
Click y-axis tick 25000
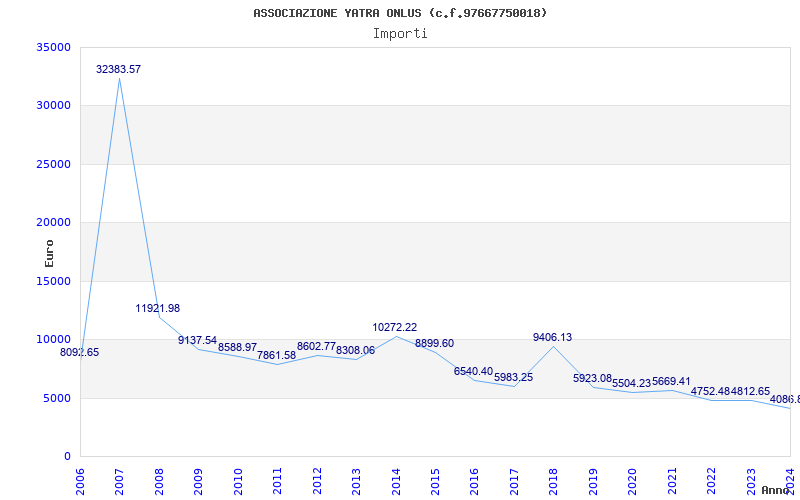(x=53, y=164)
